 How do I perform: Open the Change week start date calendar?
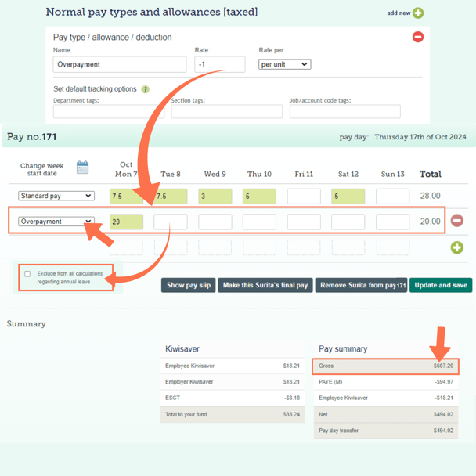tap(82, 168)
